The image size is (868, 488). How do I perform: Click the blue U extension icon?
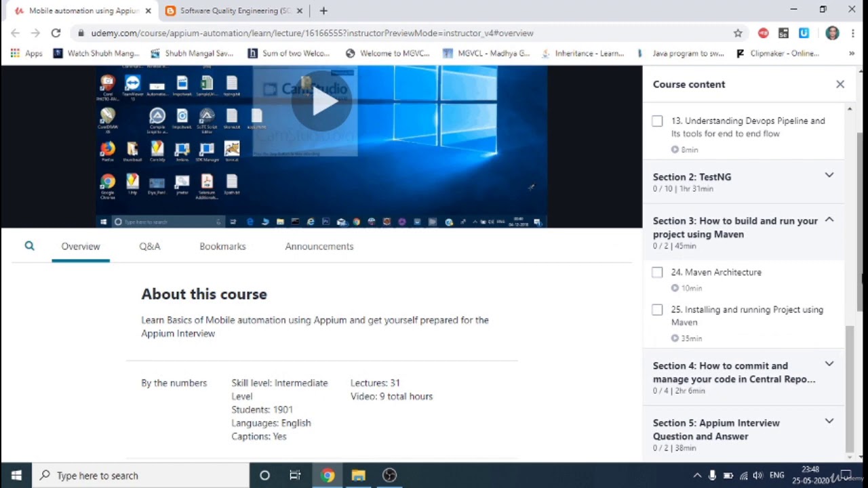[804, 33]
